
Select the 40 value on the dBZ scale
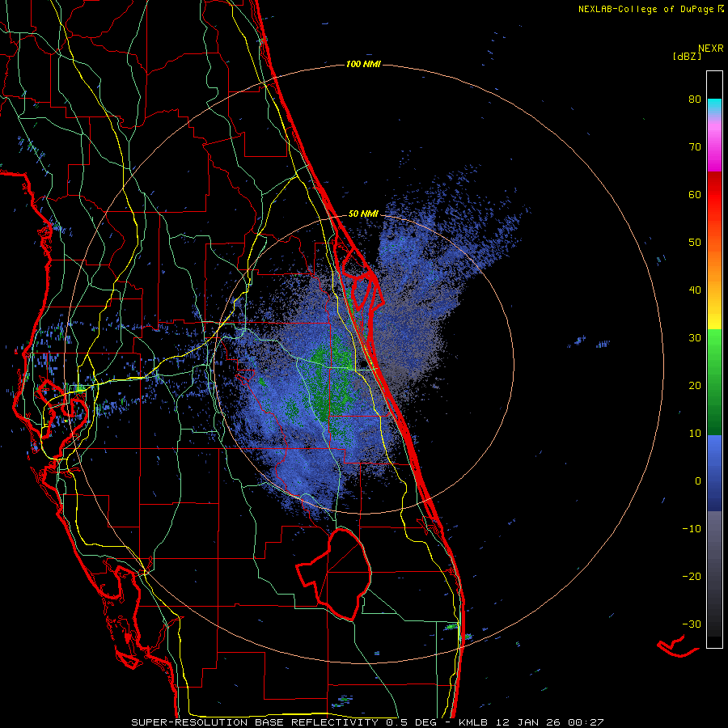695,290
